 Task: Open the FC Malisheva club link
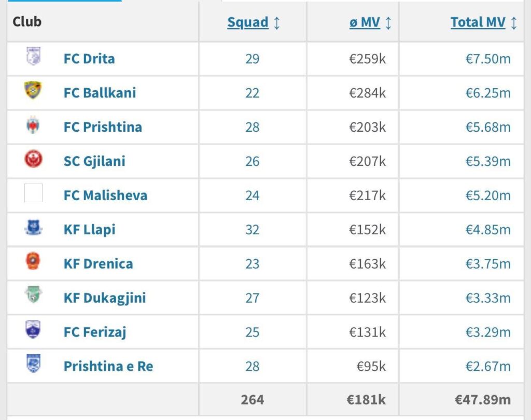pos(105,195)
